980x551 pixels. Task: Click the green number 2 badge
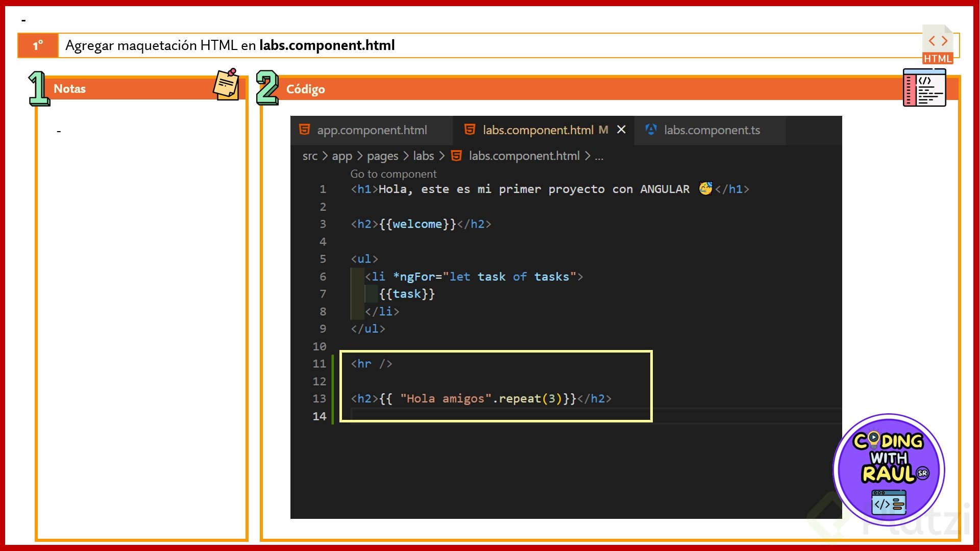point(267,88)
